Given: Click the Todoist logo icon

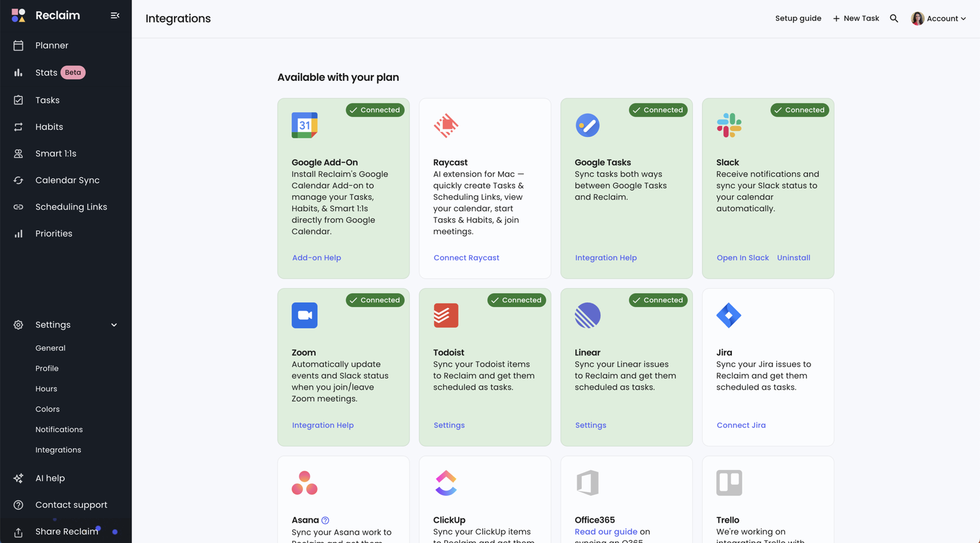Looking at the screenshot, I should tap(446, 316).
